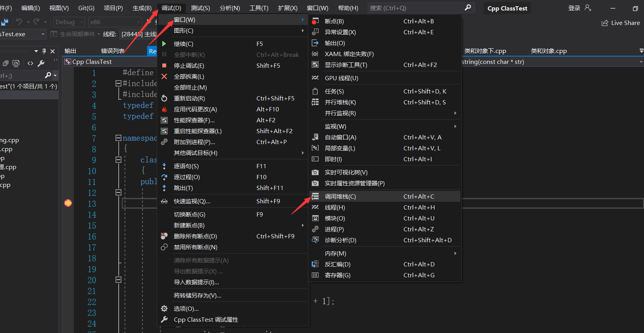This screenshot has height=333, width=644.
Task: Open x86 platform dropdown
Action: [x=114, y=22]
